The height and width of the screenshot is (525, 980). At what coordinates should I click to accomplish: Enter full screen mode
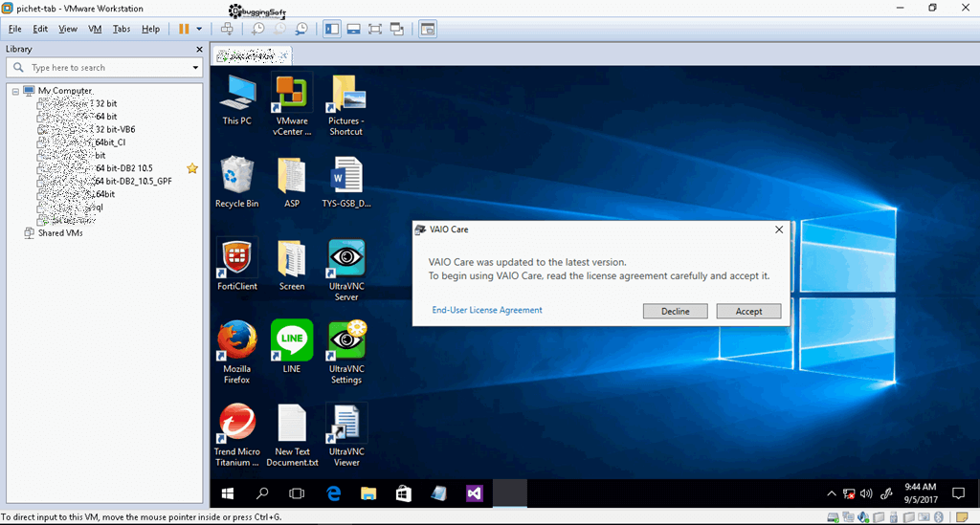(x=375, y=29)
